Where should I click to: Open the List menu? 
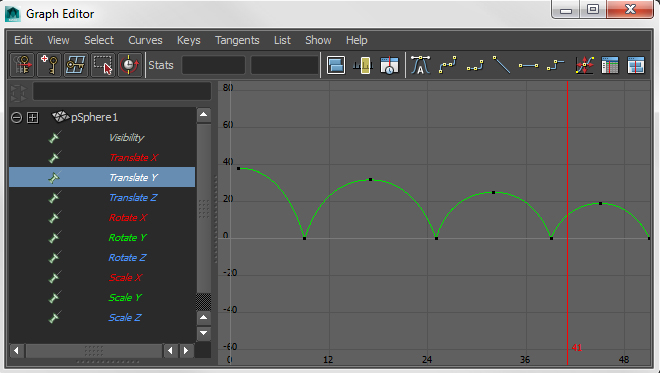(282, 40)
